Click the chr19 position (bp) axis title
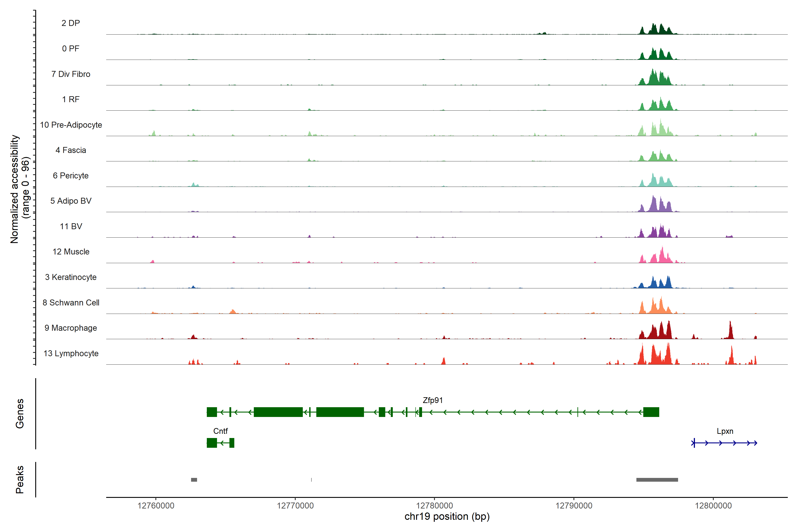This screenshot has height=532, width=798. pyautogui.click(x=447, y=516)
